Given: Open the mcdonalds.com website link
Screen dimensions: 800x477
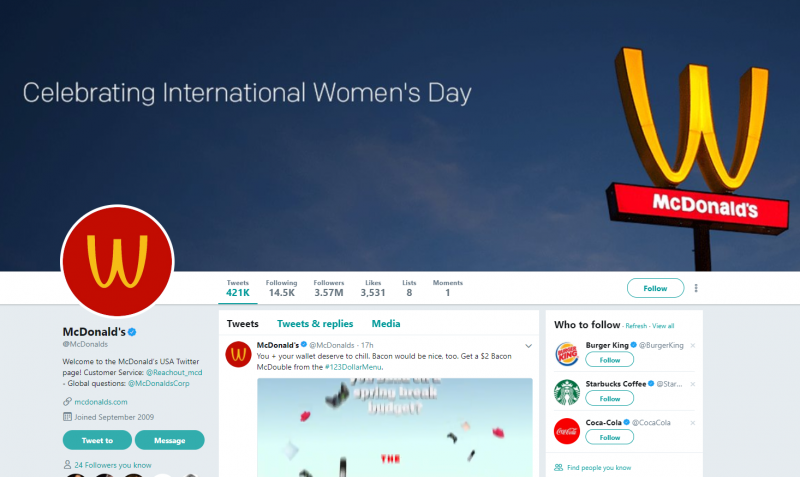Looking at the screenshot, I should click(101, 402).
